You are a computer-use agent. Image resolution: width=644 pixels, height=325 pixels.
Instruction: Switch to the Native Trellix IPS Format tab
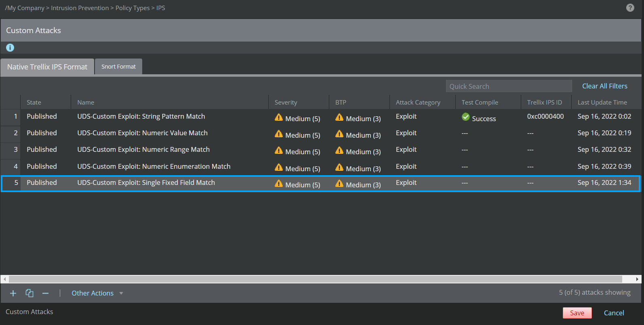[x=47, y=67]
